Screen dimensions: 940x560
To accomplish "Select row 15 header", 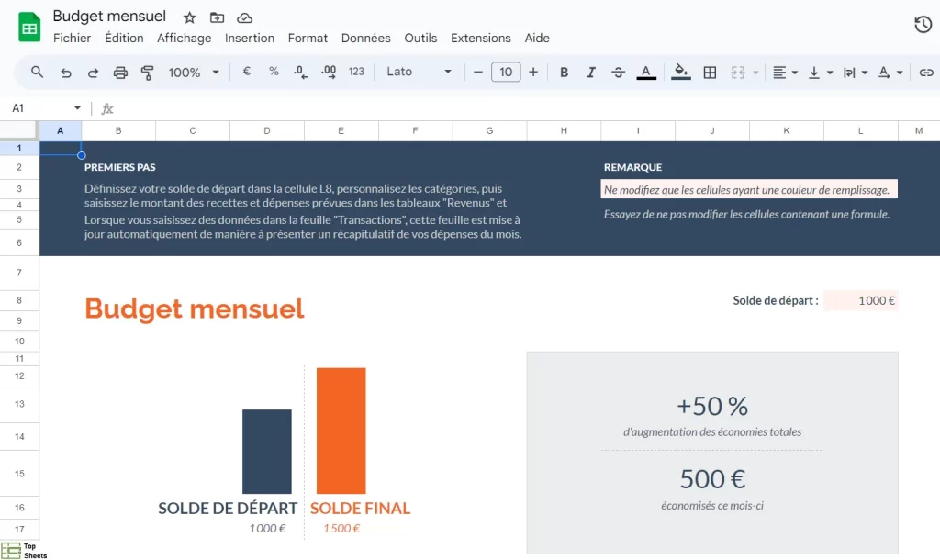I will 19,474.
